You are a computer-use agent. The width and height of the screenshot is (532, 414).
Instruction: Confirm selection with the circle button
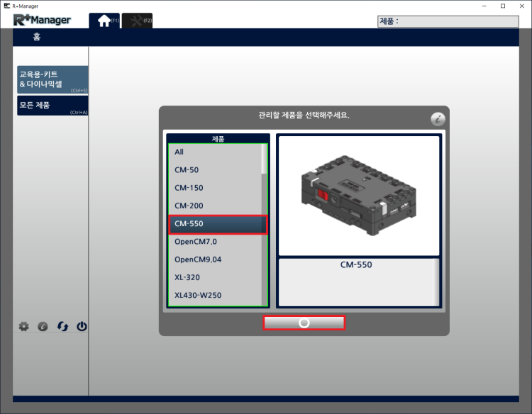[x=304, y=323]
